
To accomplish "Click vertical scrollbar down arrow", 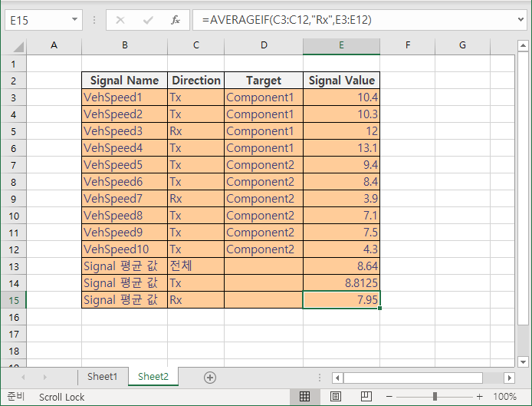I will (x=523, y=361).
